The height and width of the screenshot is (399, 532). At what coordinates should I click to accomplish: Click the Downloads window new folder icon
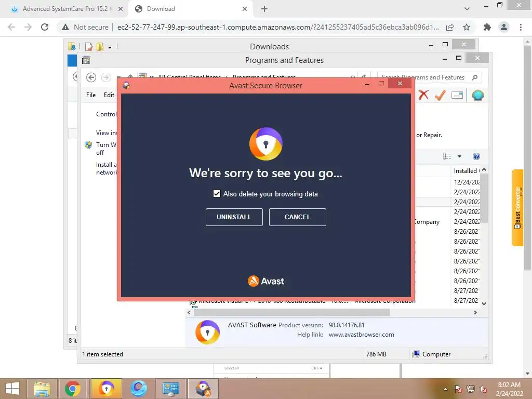[100, 46]
